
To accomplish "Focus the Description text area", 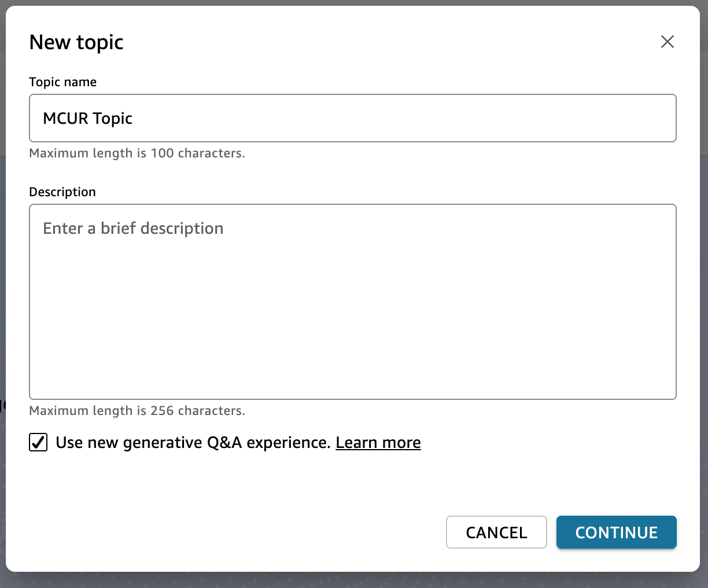I will click(x=353, y=302).
